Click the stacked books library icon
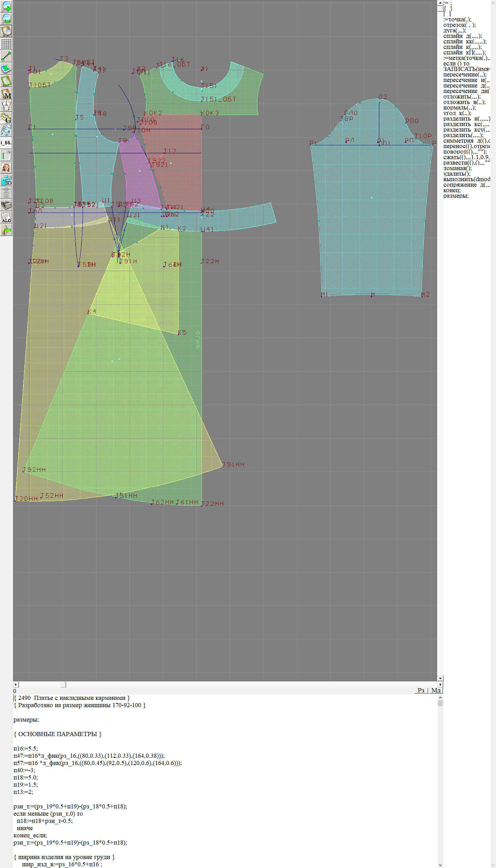The height and width of the screenshot is (868, 496). (x=6, y=205)
